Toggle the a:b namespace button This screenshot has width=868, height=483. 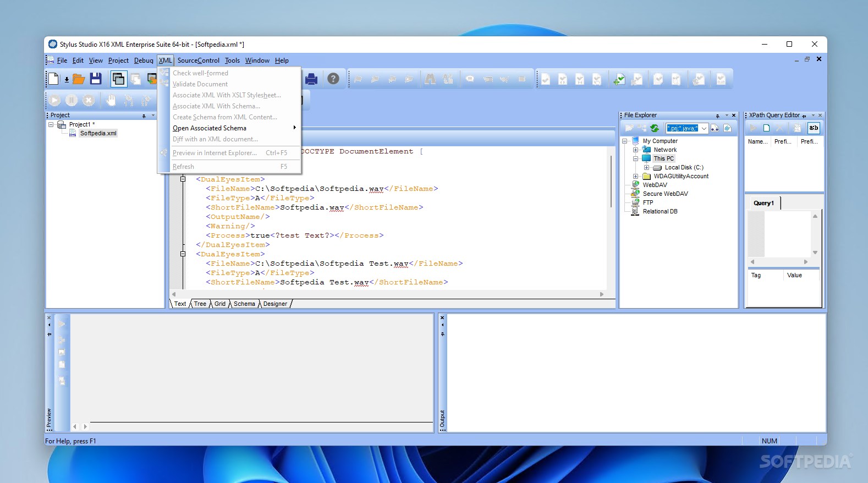814,128
